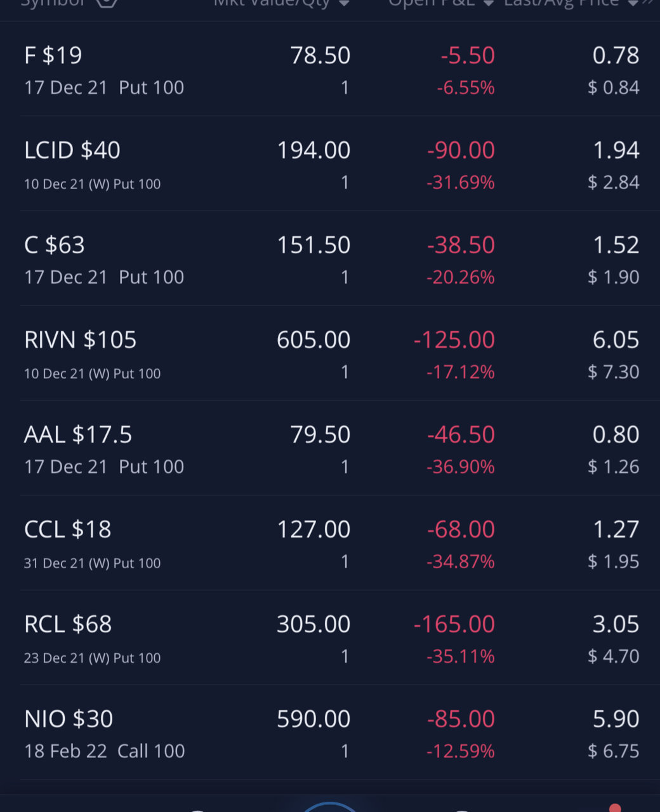The width and height of the screenshot is (660, 812).
Task: Open the F $19 put position
Action: coord(330,69)
